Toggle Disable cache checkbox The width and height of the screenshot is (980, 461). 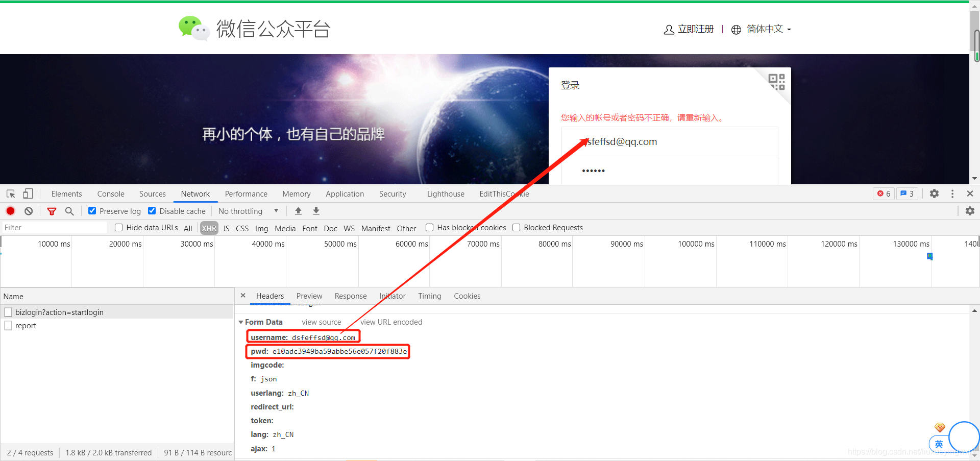152,211
